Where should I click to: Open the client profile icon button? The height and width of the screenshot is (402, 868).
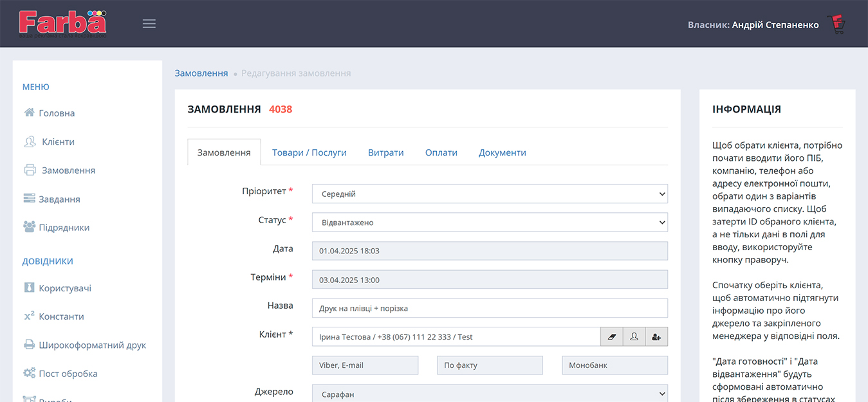[x=634, y=336]
